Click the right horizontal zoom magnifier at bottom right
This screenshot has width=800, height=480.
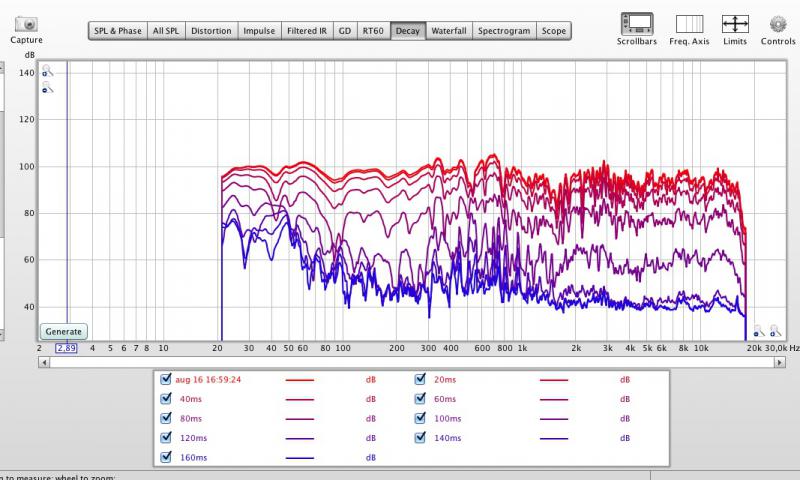click(775, 331)
